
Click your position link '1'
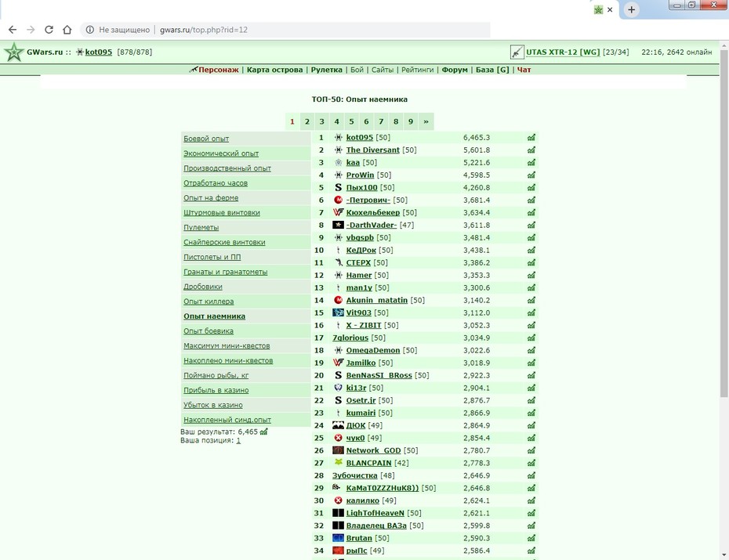(x=238, y=441)
